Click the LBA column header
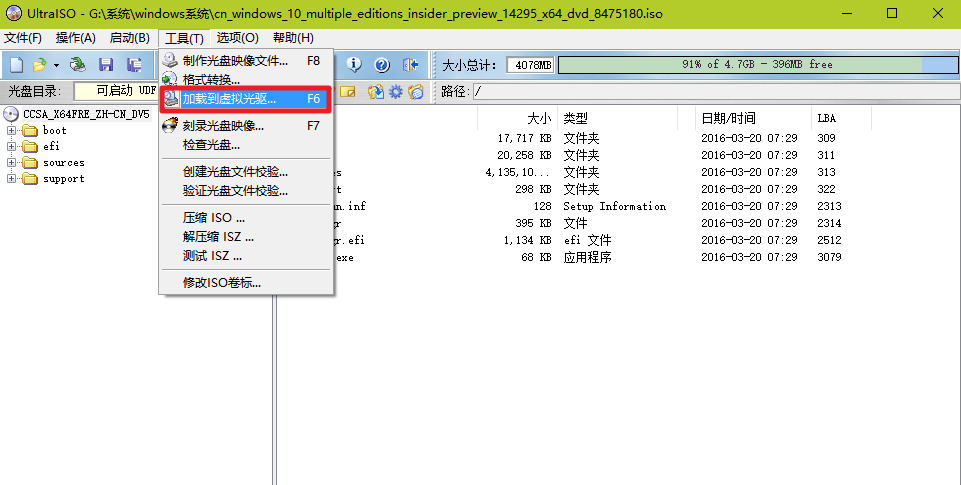 (x=841, y=118)
